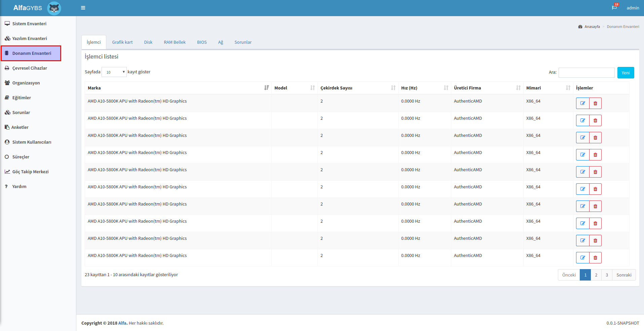Click the Sistem Kullanıcıları user icon
The height and width of the screenshot is (331, 644).
[x=7, y=142]
